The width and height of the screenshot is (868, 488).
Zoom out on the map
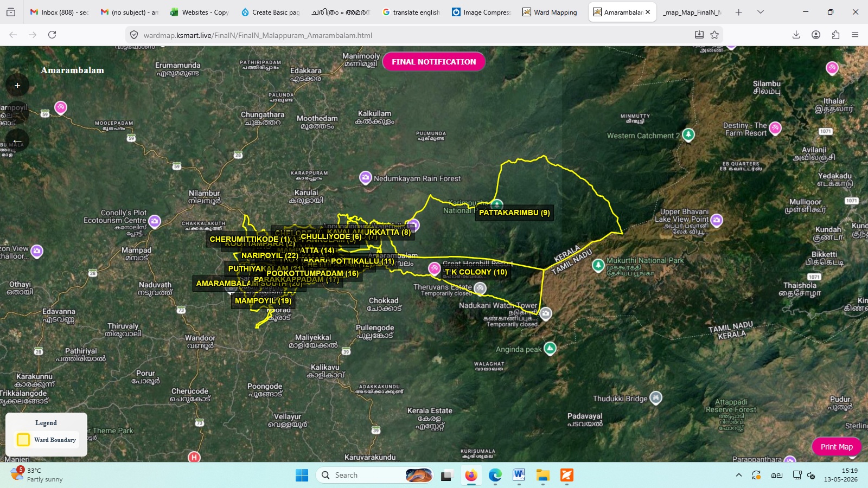point(17,113)
